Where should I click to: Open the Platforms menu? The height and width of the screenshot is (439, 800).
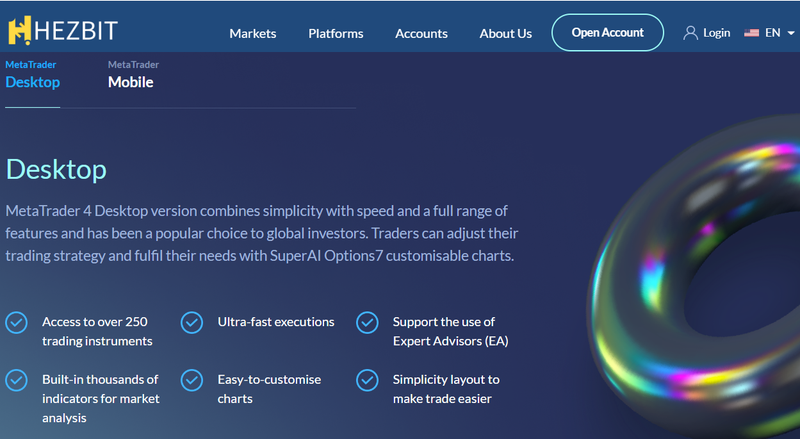(x=336, y=34)
